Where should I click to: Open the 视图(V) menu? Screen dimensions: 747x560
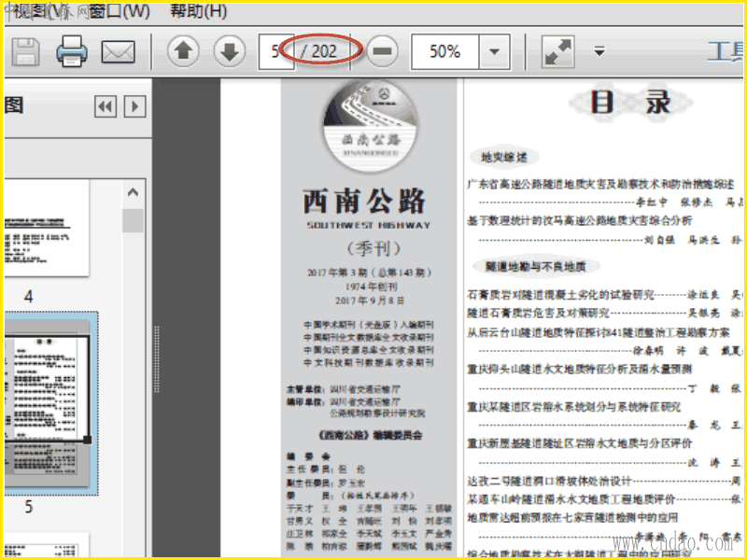point(39,11)
